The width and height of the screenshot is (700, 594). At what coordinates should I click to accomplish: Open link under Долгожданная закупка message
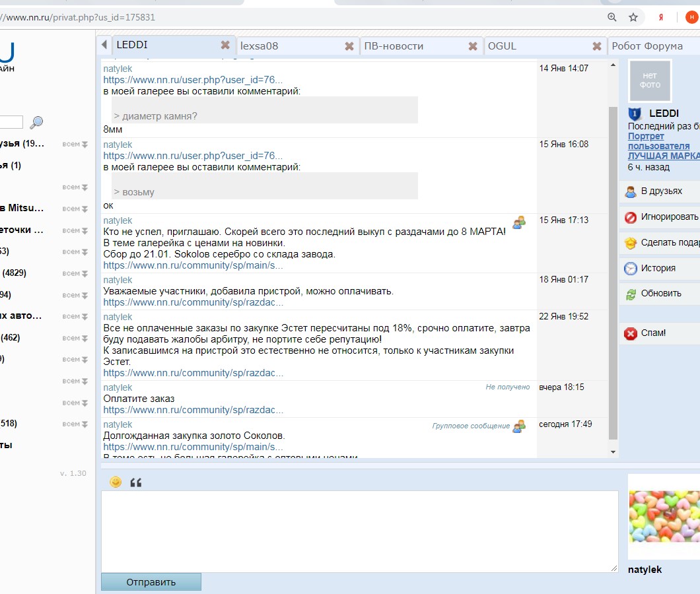point(193,447)
